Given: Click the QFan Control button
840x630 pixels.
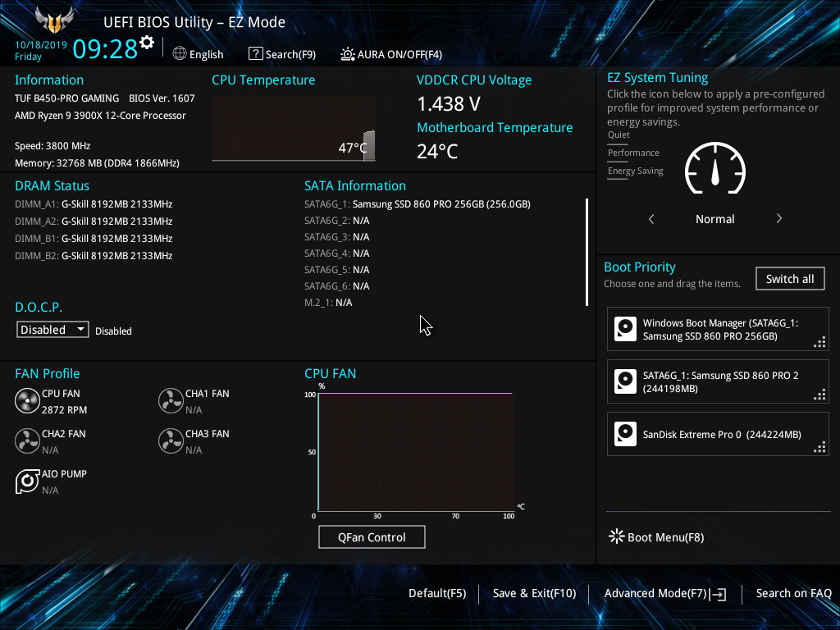Looking at the screenshot, I should tap(372, 536).
